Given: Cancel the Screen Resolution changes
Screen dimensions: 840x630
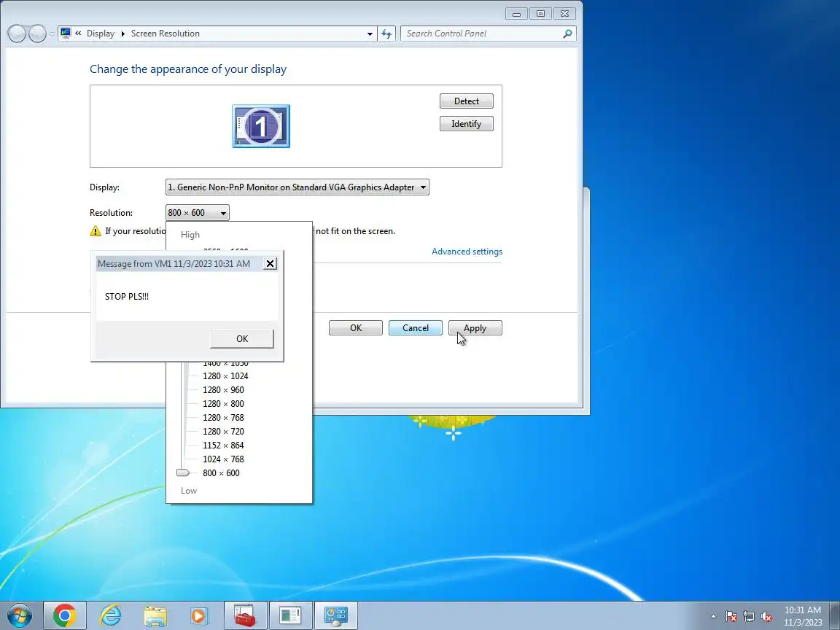Looking at the screenshot, I should [415, 328].
